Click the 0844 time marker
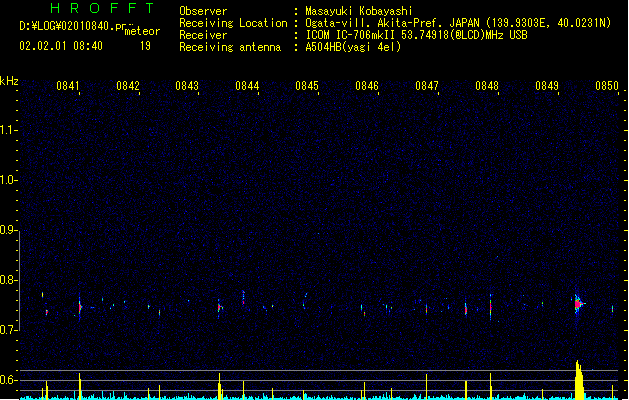 (247, 86)
